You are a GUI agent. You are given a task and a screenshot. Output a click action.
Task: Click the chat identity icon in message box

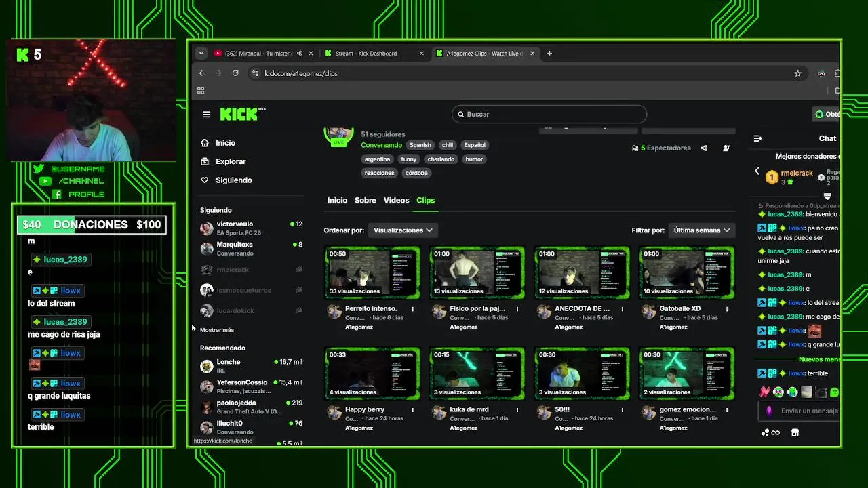point(769,411)
